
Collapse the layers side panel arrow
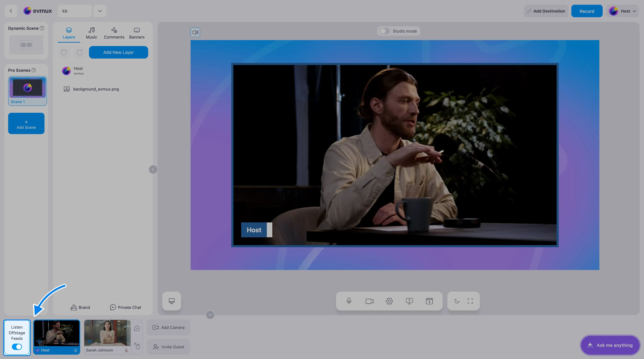(153, 169)
